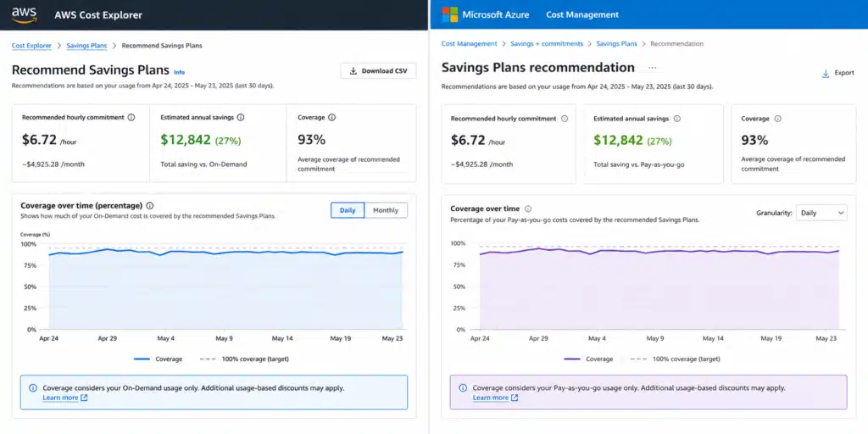Open the Azure Learn more link
Image resolution: width=868 pixels, height=434 pixels.
pos(491,398)
